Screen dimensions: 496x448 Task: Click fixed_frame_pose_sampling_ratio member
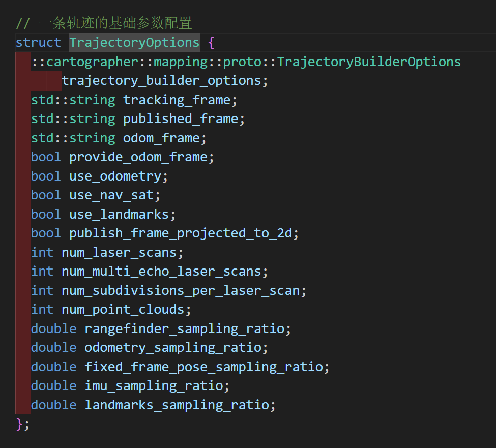point(203,367)
